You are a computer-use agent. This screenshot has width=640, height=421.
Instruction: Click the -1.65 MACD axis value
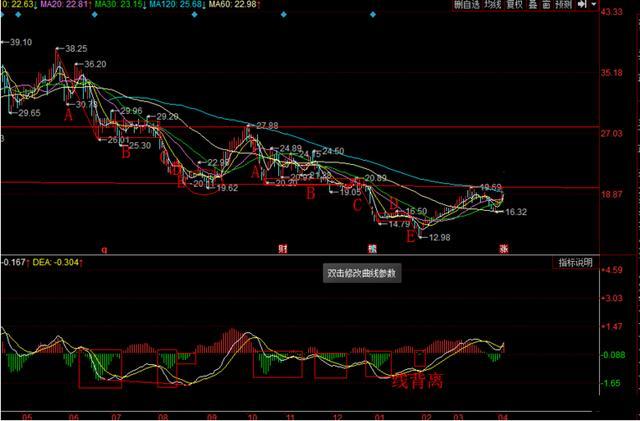coord(612,383)
